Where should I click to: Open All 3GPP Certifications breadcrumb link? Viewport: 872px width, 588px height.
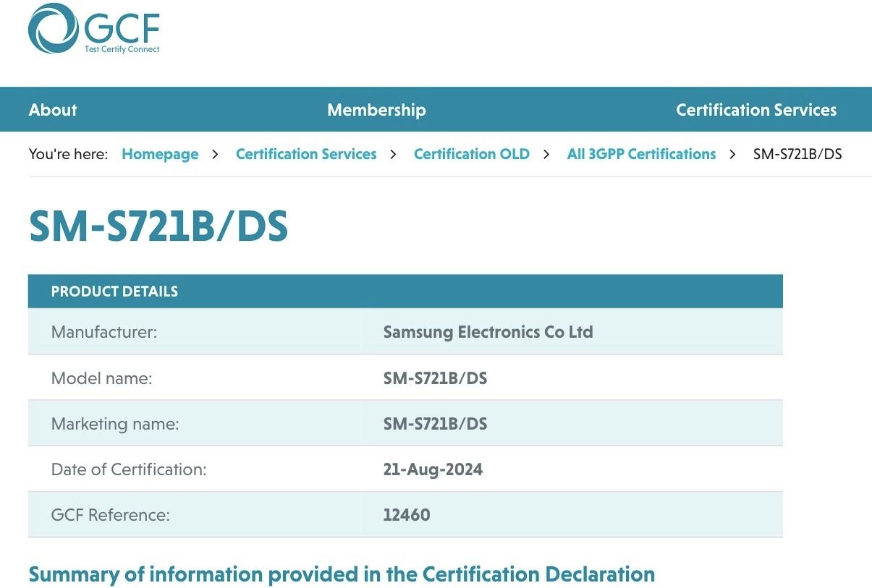coord(641,154)
